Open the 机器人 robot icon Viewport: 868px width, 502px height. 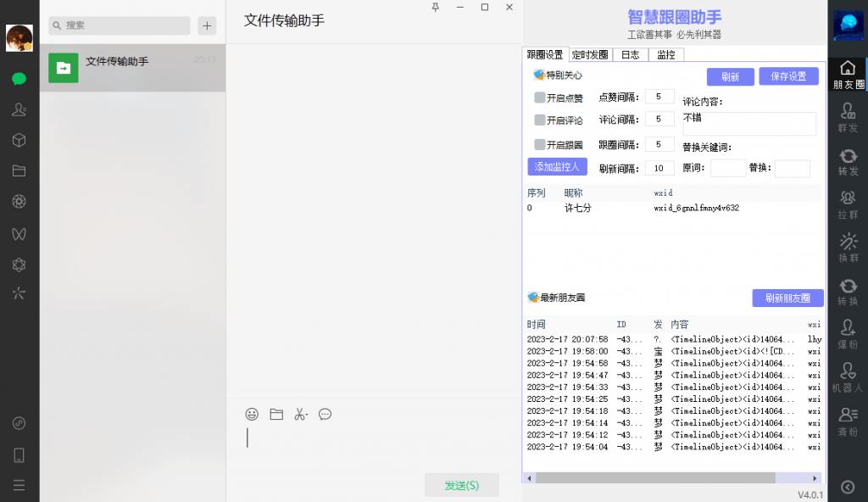[x=848, y=378]
